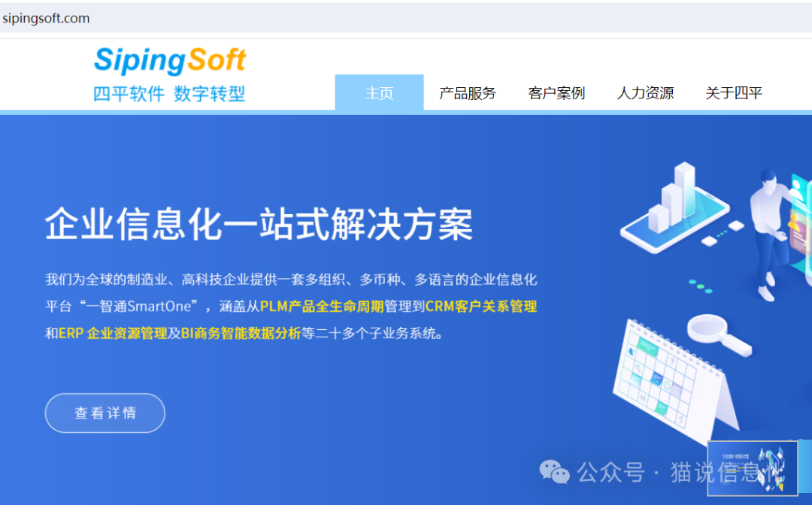This screenshot has width=812, height=505.
Task: Click the WeChat icon in the watermark
Action: tap(554, 472)
